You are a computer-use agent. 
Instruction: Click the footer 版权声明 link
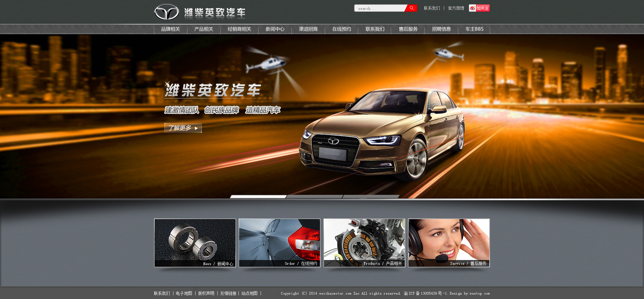(x=206, y=293)
